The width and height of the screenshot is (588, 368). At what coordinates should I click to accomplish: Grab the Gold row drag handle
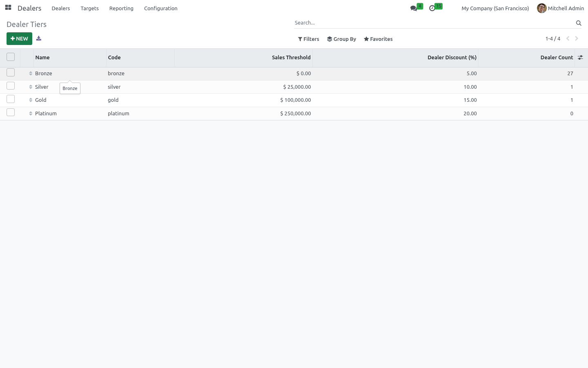click(31, 100)
